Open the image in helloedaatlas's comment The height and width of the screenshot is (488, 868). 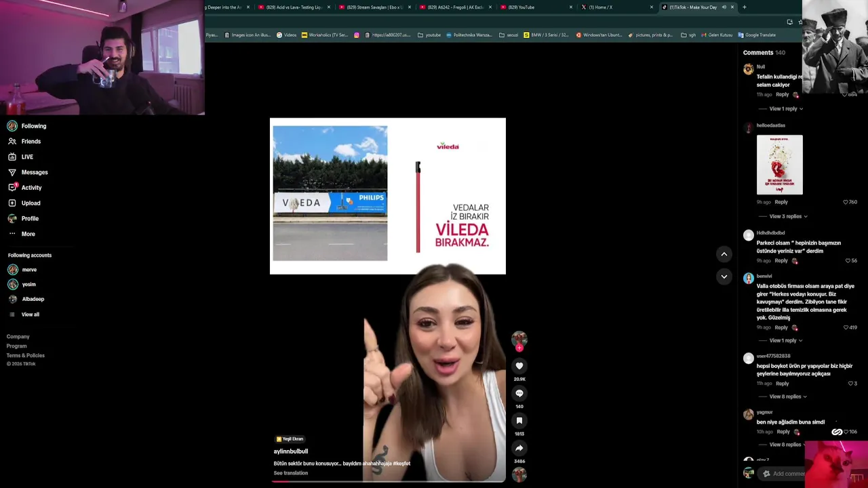[x=780, y=165]
